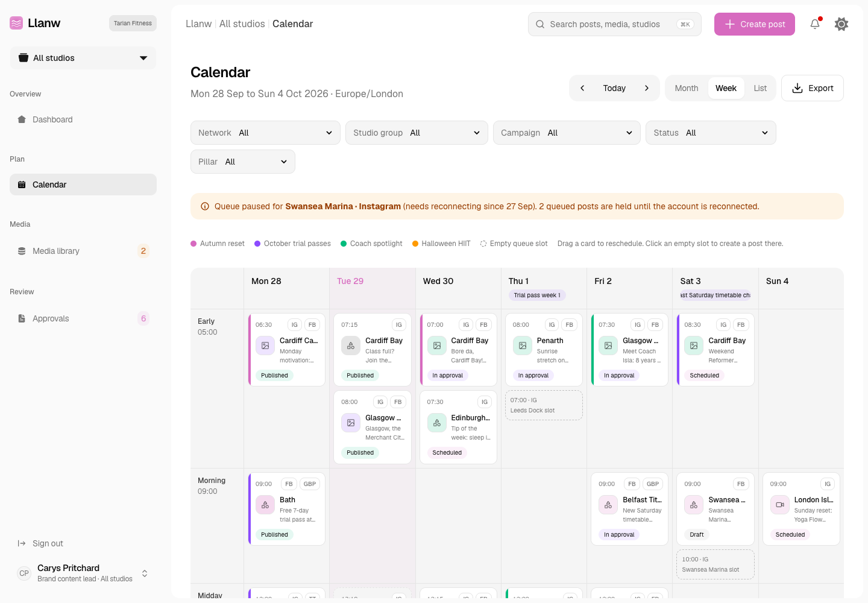Click the Autumn reset pink legend dot
The image size is (868, 603).
[x=193, y=244]
